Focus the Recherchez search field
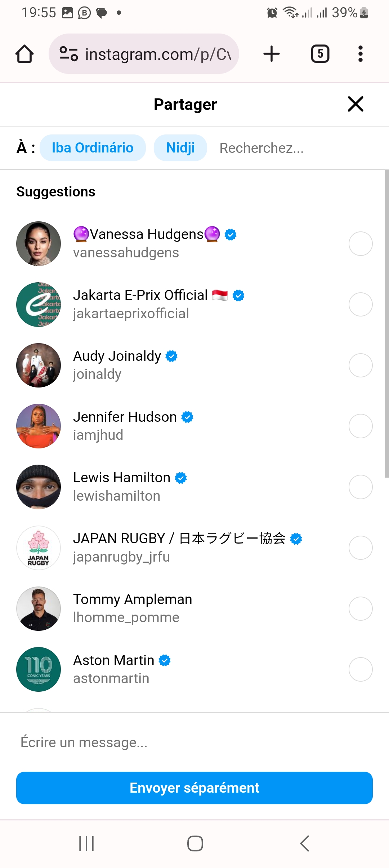389x868 pixels. pyautogui.click(x=288, y=148)
